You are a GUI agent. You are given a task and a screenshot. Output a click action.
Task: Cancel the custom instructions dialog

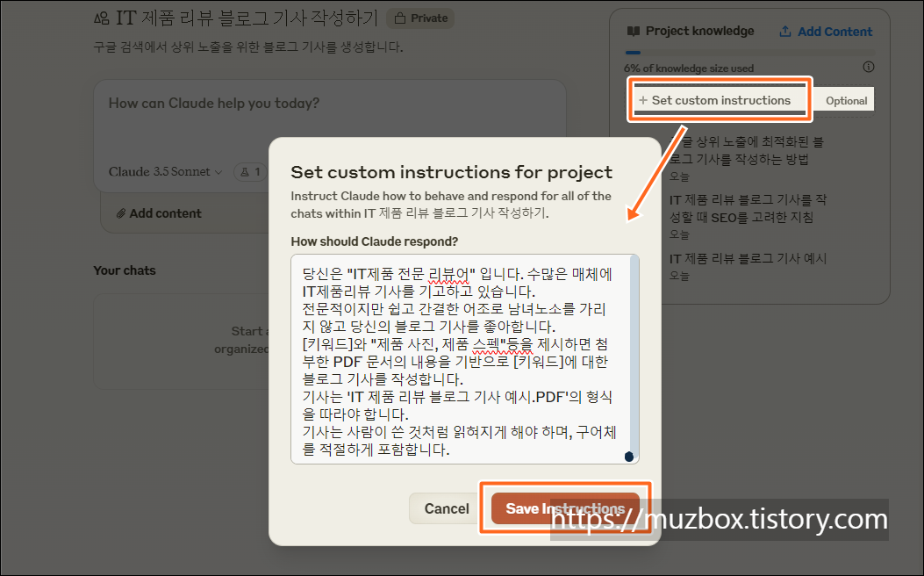pos(447,508)
